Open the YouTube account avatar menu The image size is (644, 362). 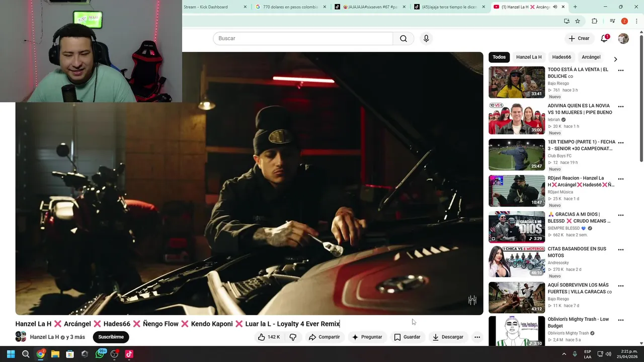[623, 38]
